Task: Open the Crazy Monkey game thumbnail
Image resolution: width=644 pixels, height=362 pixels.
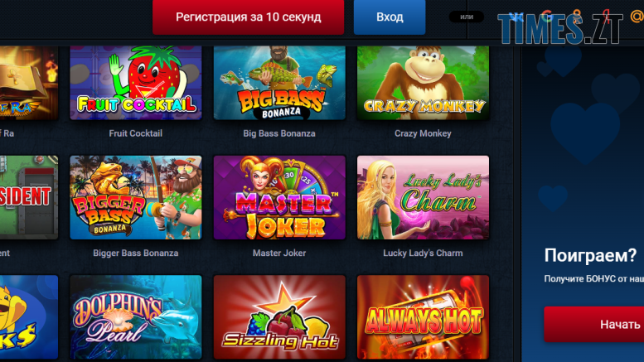Action: pos(423,83)
